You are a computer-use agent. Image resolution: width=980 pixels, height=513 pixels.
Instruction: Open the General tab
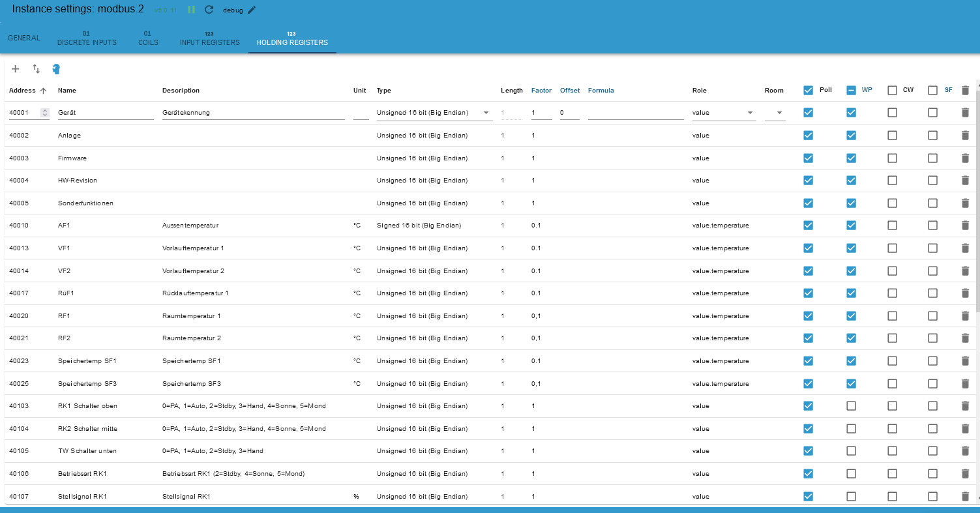coord(24,38)
